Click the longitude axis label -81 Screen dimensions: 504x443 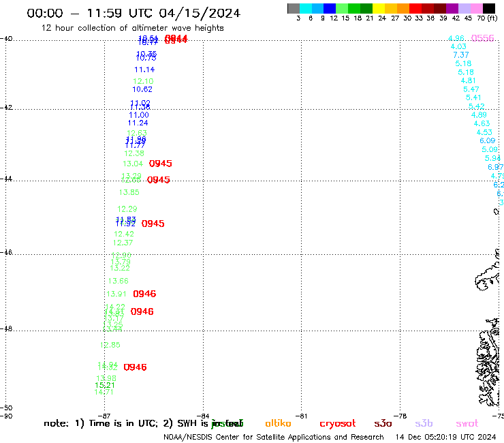301,416
